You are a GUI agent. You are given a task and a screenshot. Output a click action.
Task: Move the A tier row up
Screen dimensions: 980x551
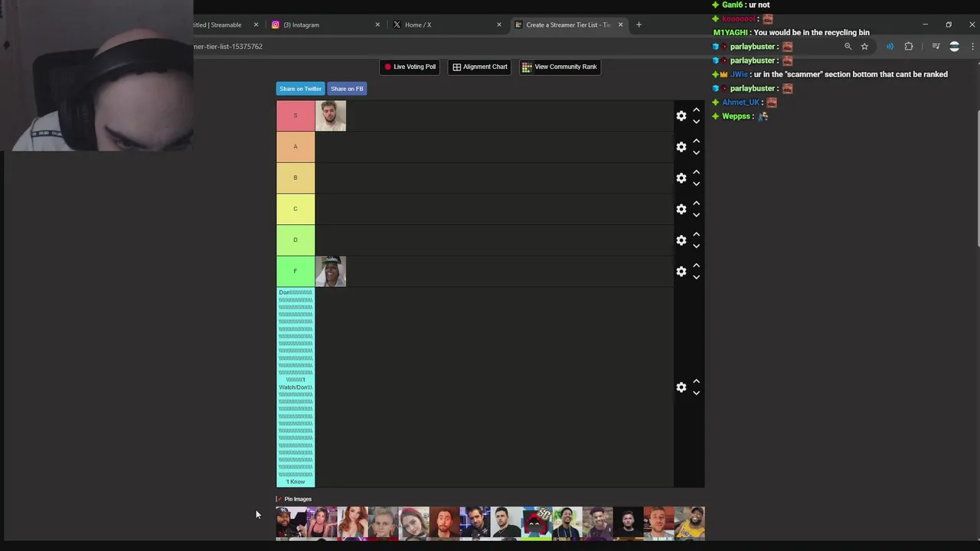696,141
